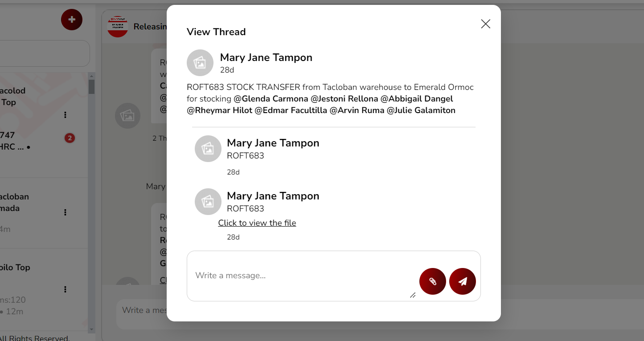Close the View Thread dialog
The height and width of the screenshot is (341, 644).
coord(485,24)
